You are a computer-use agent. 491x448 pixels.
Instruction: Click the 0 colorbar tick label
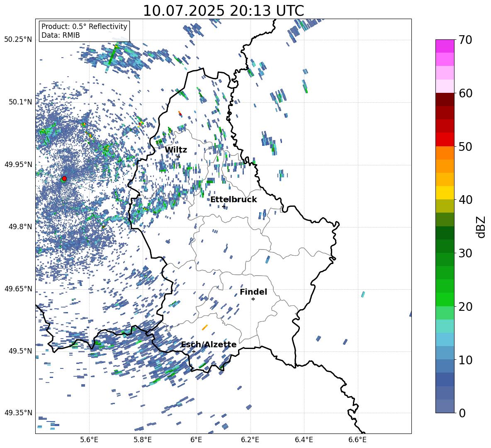tap(462, 413)
